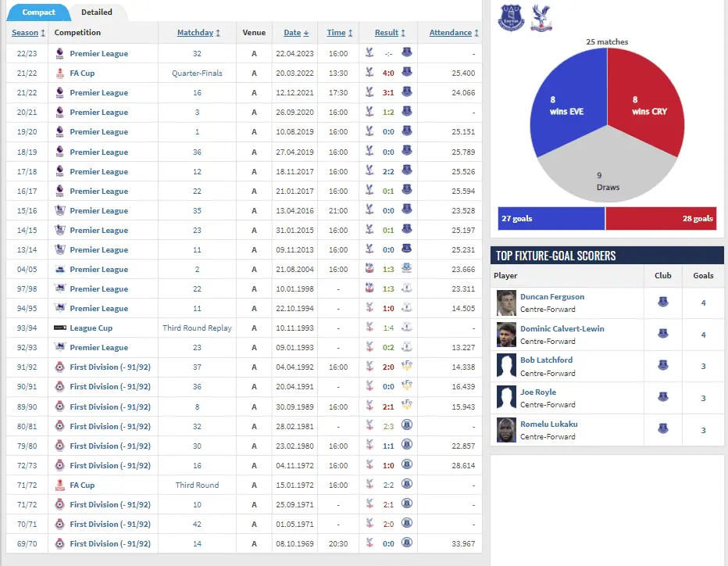Image resolution: width=728 pixels, height=566 pixels.
Task: Click the FA Cup logo in the 21/22 row
Action: click(59, 73)
